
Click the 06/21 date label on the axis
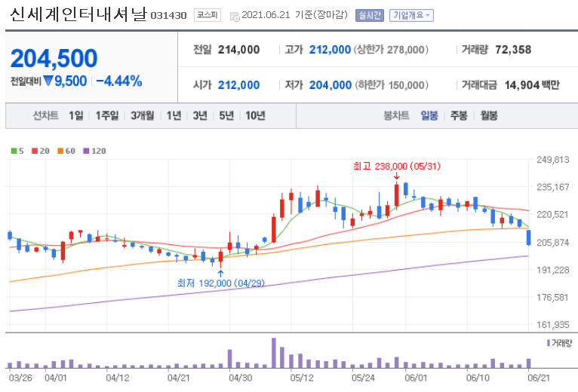tap(539, 378)
